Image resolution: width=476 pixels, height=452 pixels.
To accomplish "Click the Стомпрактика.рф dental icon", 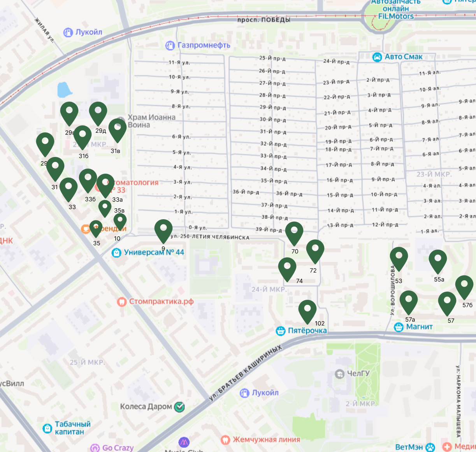I will (x=122, y=302).
